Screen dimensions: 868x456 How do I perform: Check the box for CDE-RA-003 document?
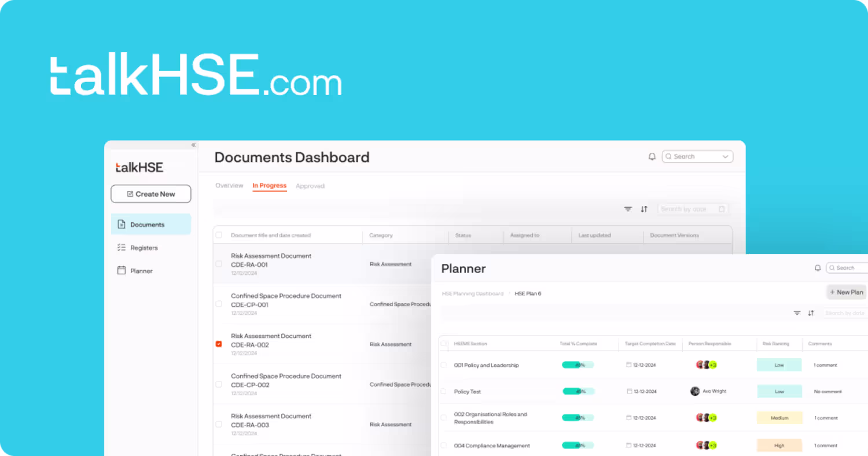(x=219, y=424)
